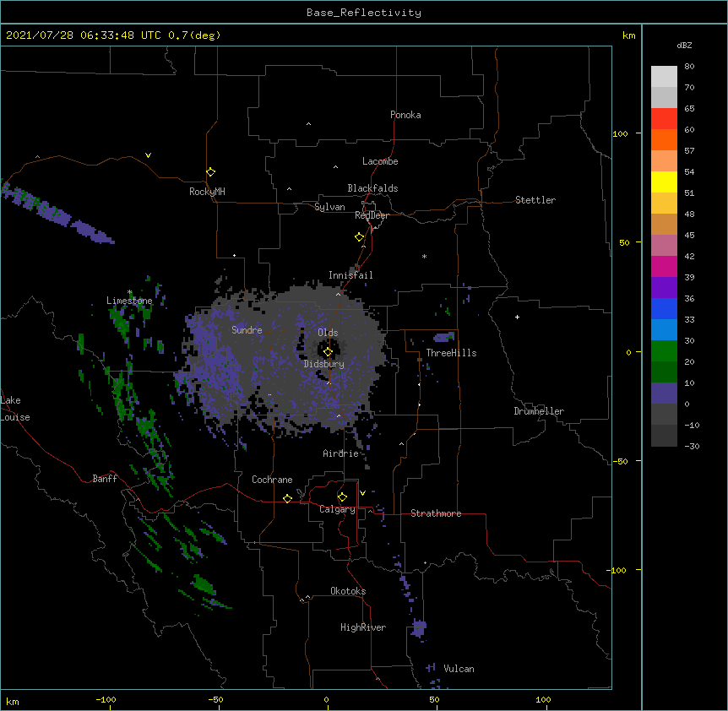Click the purple echo patch near HighRiver

[419, 629]
